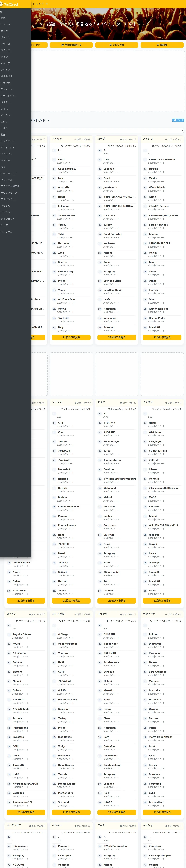Open スペインの過去のトレンドを見る history link
The image size is (186, 868).
[30, 621]
